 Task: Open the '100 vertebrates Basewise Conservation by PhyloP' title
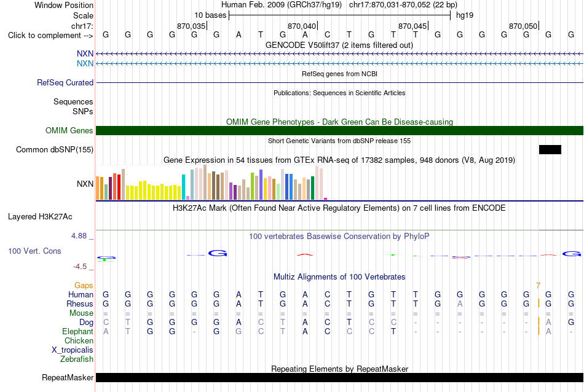pos(339,237)
